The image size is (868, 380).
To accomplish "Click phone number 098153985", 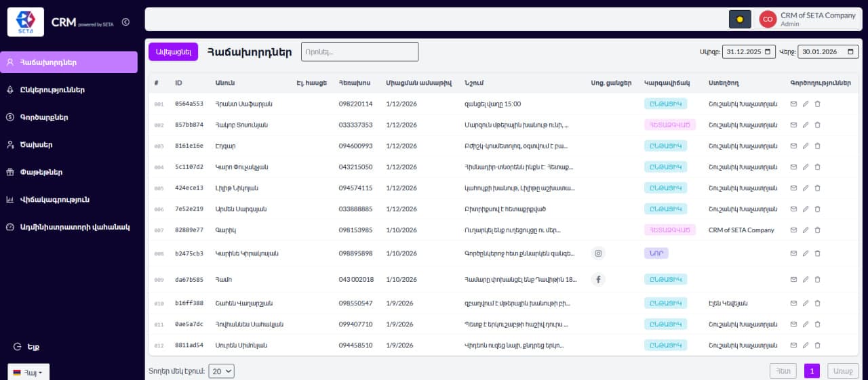I will click(355, 230).
